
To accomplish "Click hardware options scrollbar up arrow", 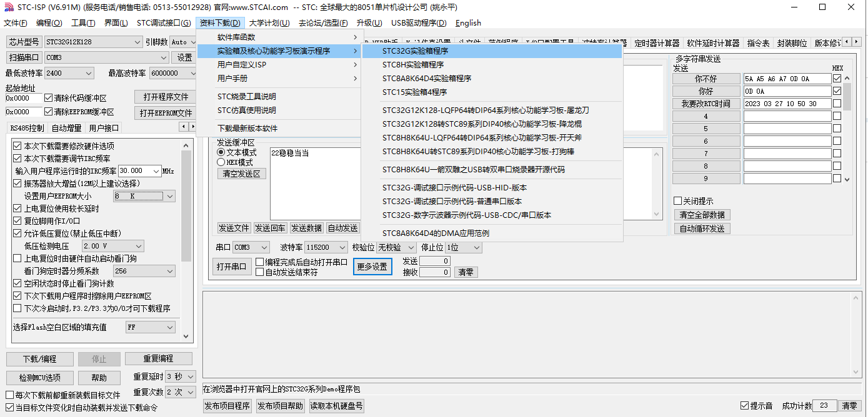I will pos(186,144).
